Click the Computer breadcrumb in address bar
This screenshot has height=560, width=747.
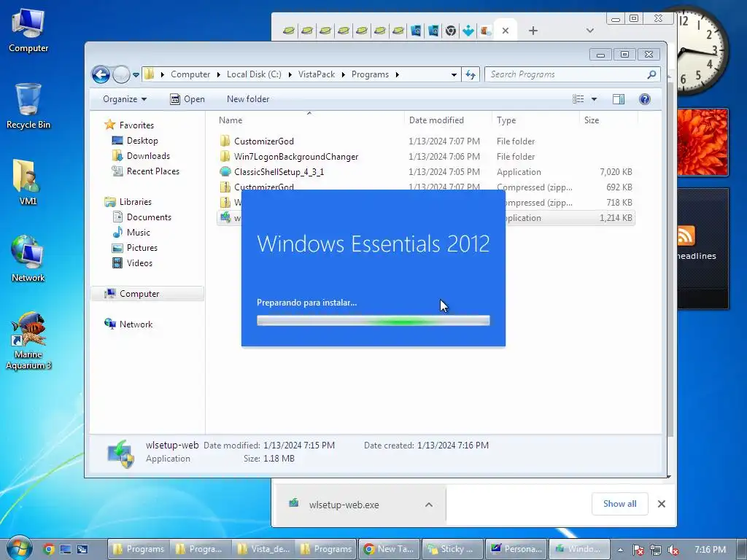pyautogui.click(x=190, y=74)
